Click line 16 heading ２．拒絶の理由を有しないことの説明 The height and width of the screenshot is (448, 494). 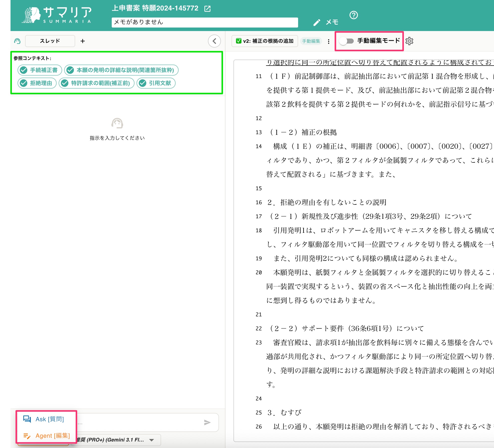click(327, 202)
